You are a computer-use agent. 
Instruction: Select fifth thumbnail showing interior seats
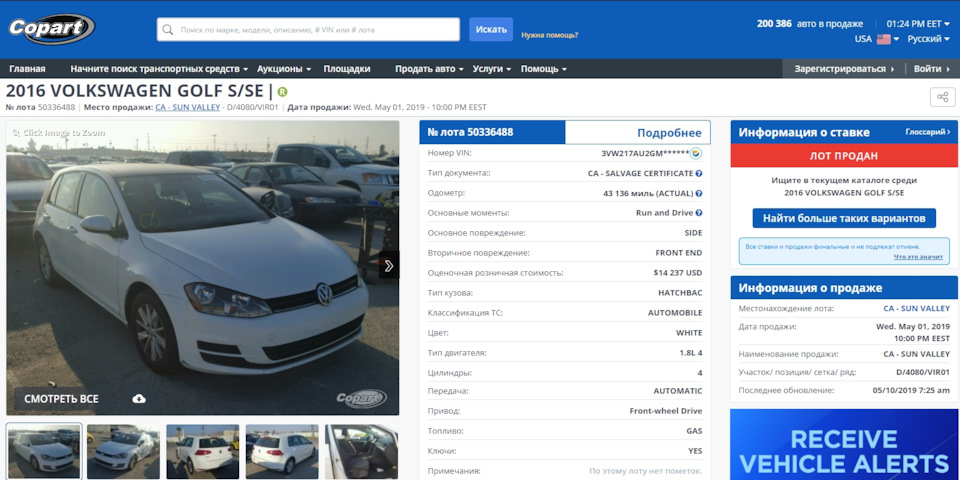(361, 452)
